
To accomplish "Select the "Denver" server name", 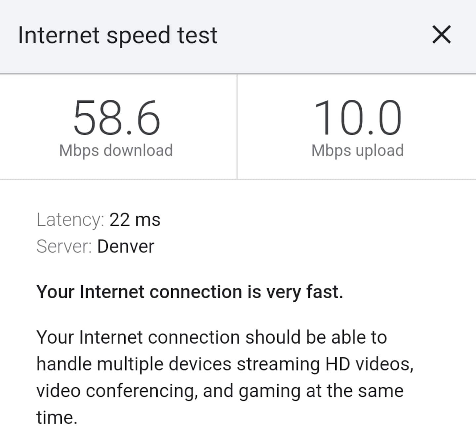I will coord(126,246).
